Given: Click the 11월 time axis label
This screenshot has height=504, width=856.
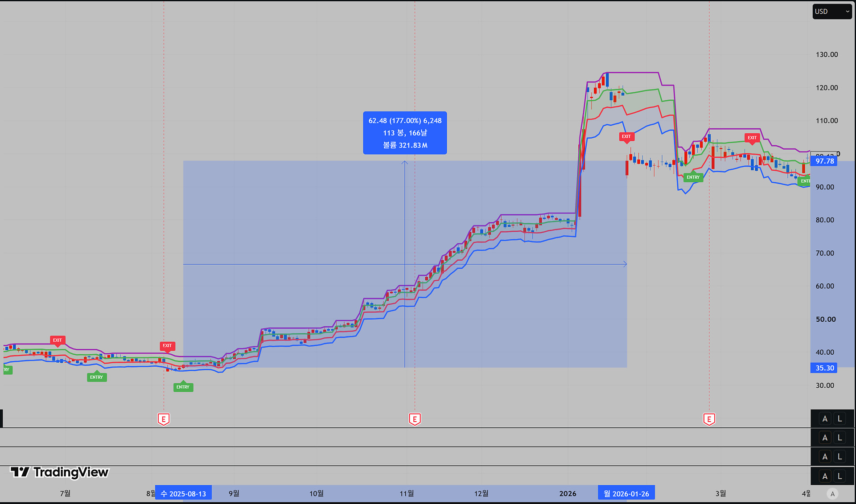Looking at the screenshot, I should pyautogui.click(x=407, y=493).
